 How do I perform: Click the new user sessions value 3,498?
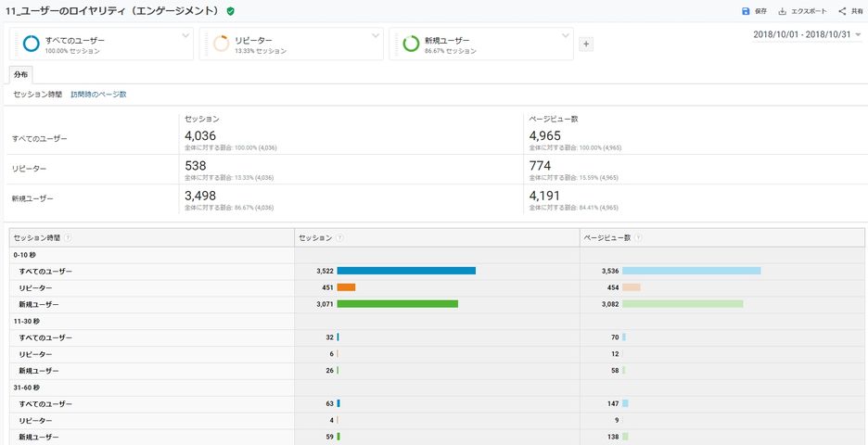pos(200,196)
